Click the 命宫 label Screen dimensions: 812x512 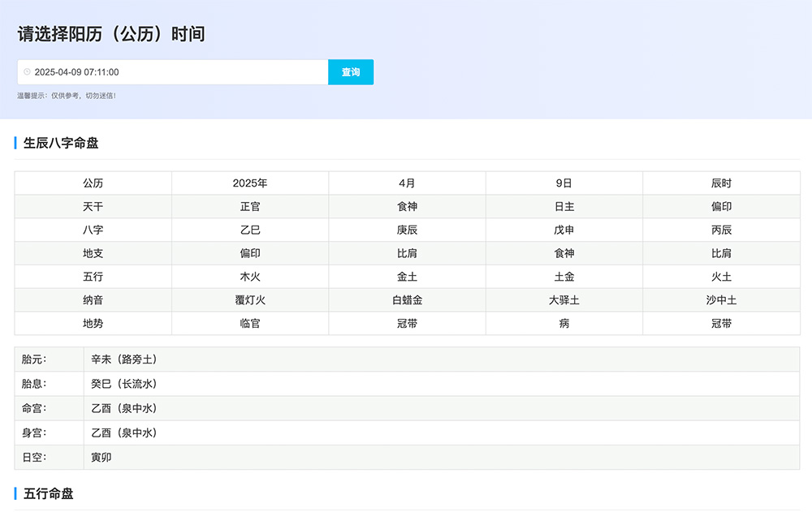click(34, 408)
